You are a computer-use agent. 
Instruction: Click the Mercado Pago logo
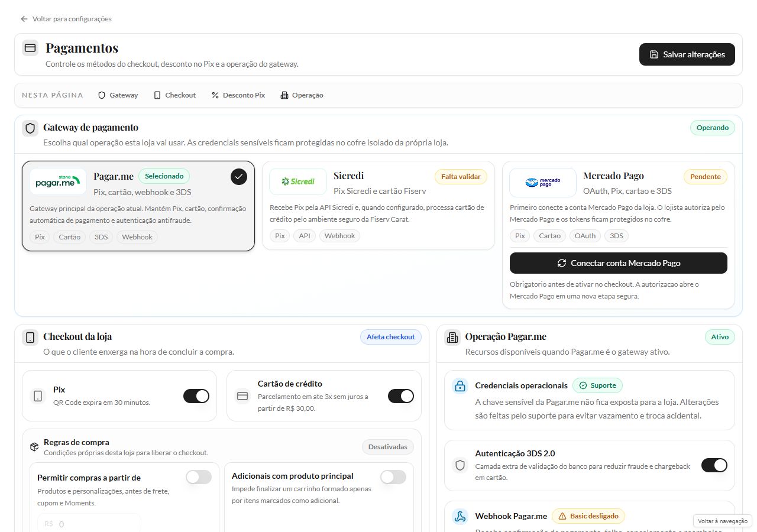543,183
